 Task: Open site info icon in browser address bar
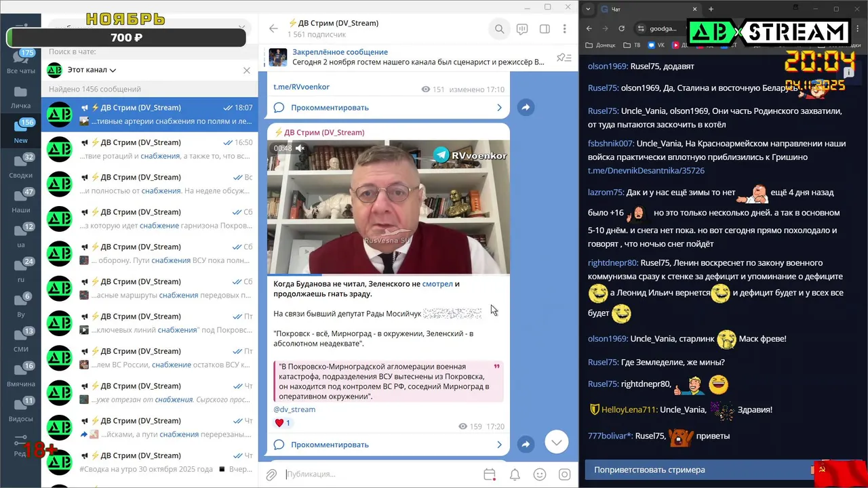[641, 28]
